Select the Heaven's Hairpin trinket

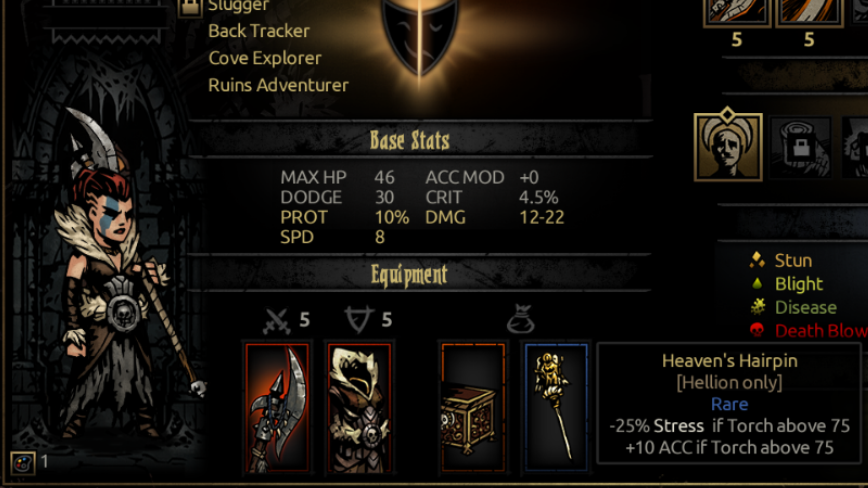[x=556, y=408]
